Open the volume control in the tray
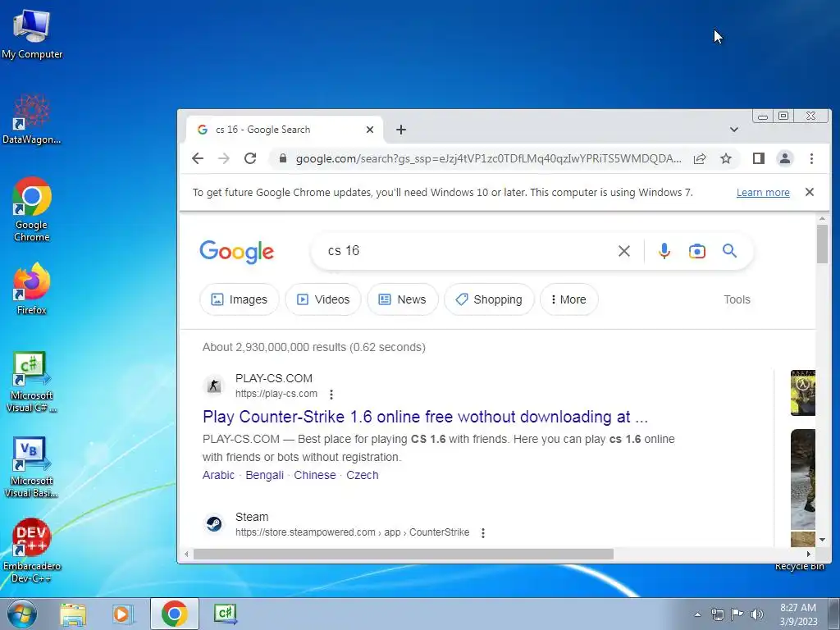 point(757,614)
